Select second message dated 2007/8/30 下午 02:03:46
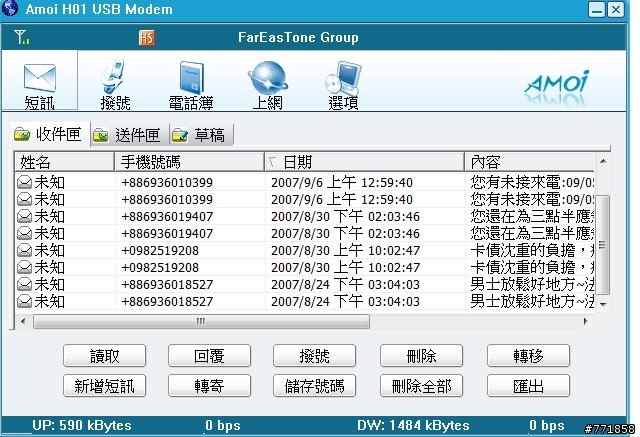Viewport: 640px width, 437px height. pyautogui.click(x=304, y=233)
